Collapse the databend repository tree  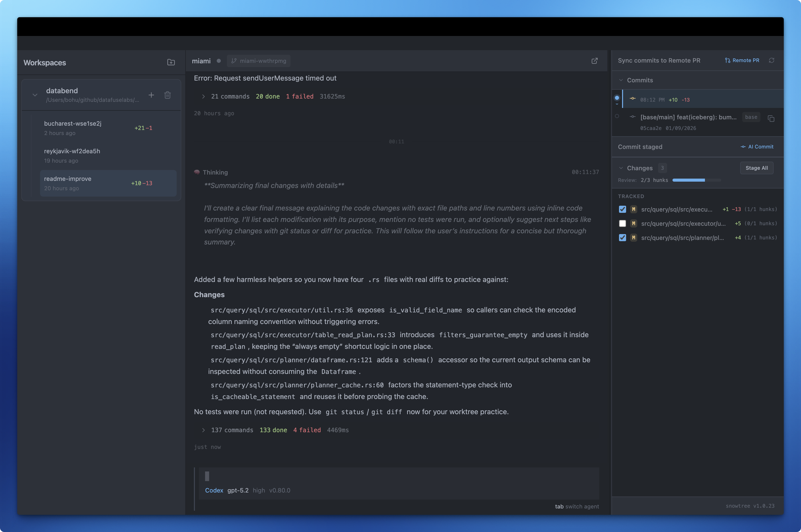(x=35, y=95)
